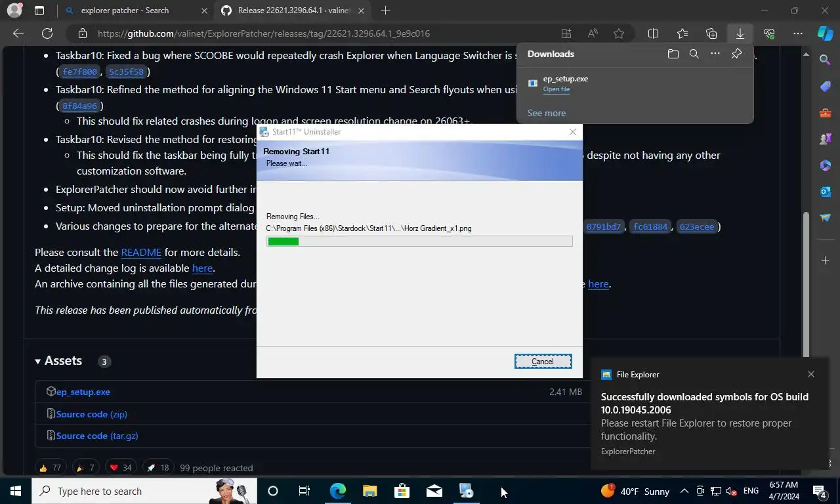Viewport: 840px width, 504px height.
Task: React with heart emoji
Action: 121,468
